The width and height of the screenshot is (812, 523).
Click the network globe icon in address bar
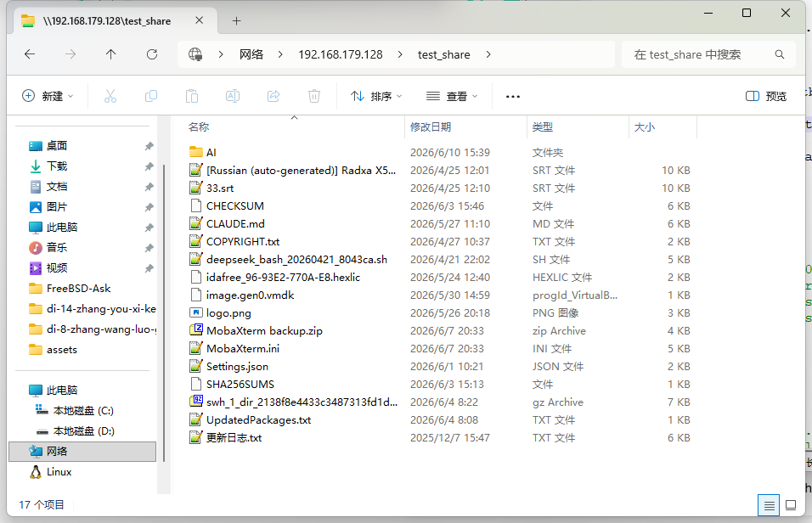pos(195,54)
